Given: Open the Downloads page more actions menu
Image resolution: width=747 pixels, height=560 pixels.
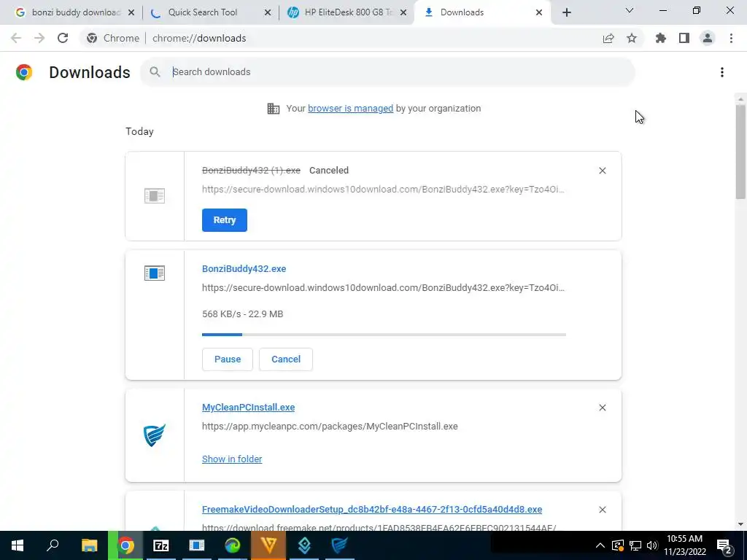Looking at the screenshot, I should tap(722, 72).
